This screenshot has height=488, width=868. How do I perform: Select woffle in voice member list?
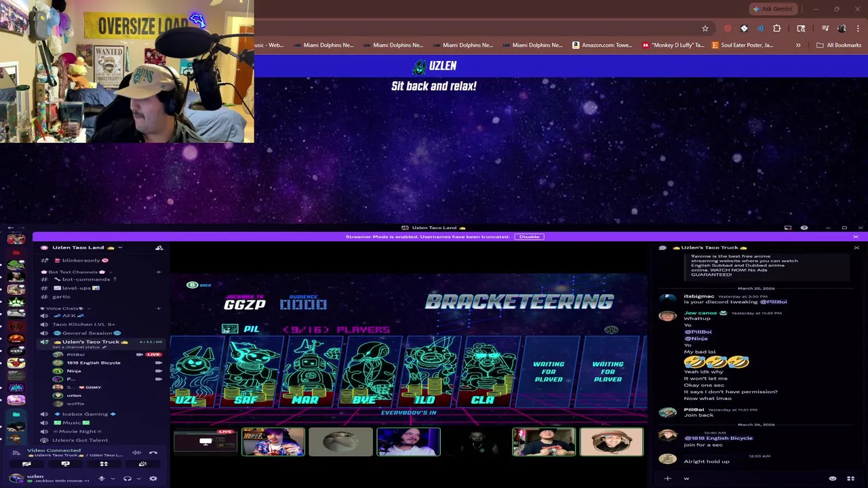point(75,403)
